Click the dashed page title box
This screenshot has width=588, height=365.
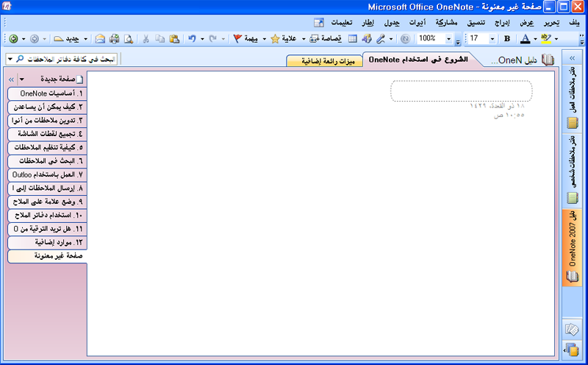click(x=462, y=91)
